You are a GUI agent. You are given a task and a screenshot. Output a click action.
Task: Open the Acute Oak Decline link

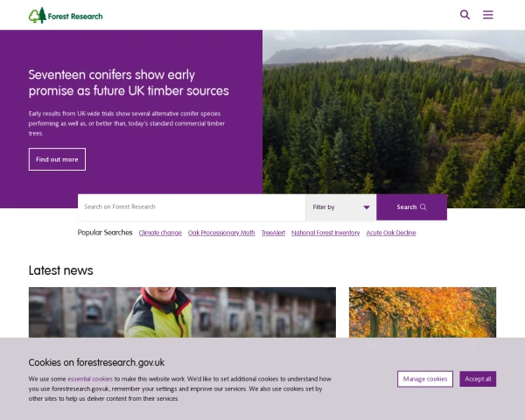(x=391, y=233)
